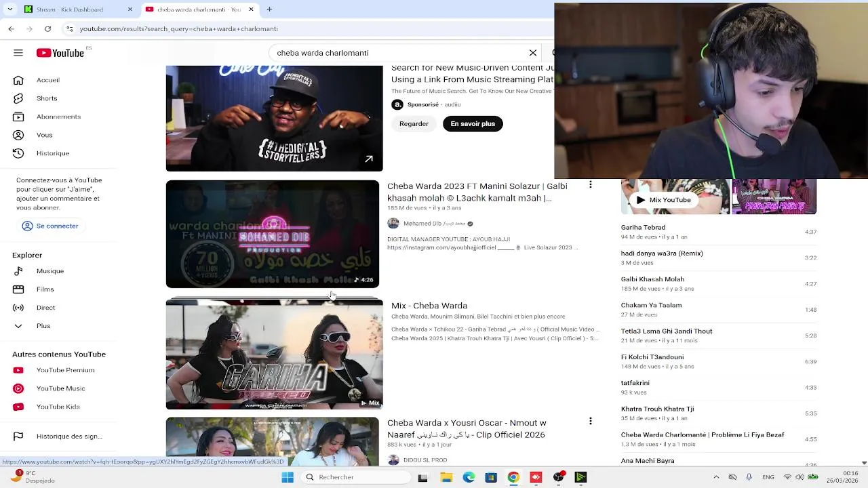
Task: Click the taskbar Rechercher search box
Action: click(356, 477)
